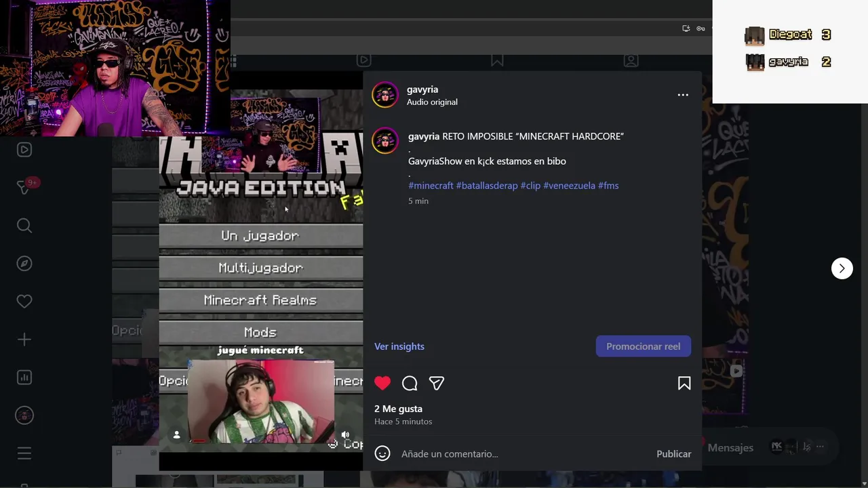Click gavyria avatar beside the caption

pyautogui.click(x=385, y=140)
